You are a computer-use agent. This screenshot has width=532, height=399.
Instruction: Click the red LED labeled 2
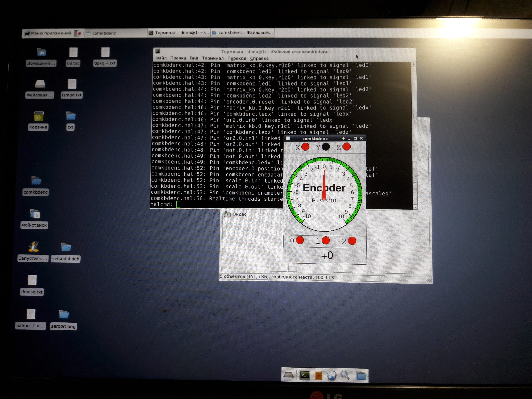[x=352, y=241]
